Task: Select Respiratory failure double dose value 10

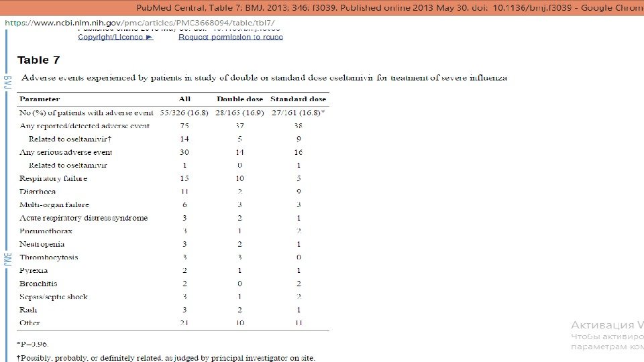Action: [x=240, y=178]
